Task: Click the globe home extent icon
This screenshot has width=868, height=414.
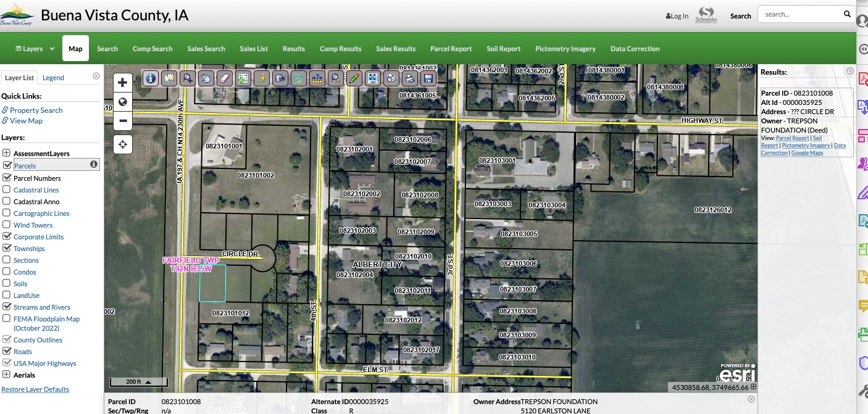Action: click(122, 102)
